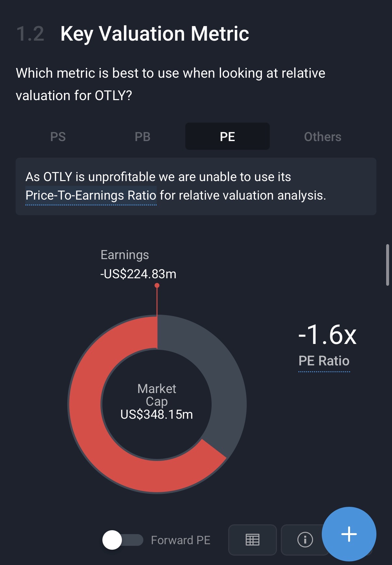
Task: Click the Forward PE label text
Action: 181,540
